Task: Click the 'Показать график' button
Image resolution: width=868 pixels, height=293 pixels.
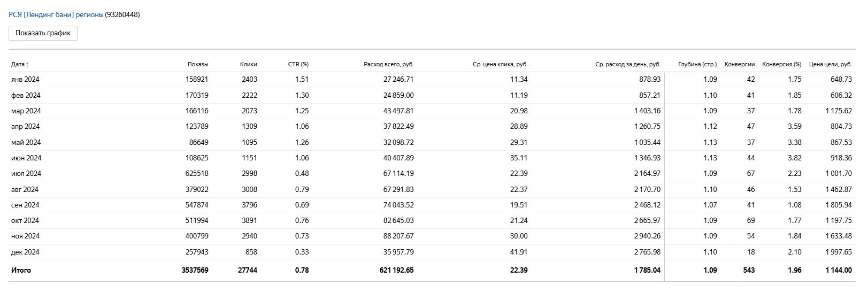Action: pos(43,33)
